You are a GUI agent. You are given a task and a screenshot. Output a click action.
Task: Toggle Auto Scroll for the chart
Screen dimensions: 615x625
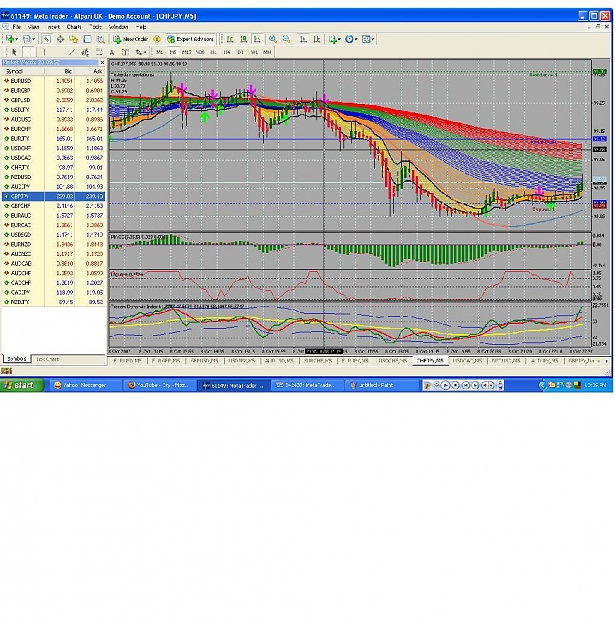click(303, 39)
